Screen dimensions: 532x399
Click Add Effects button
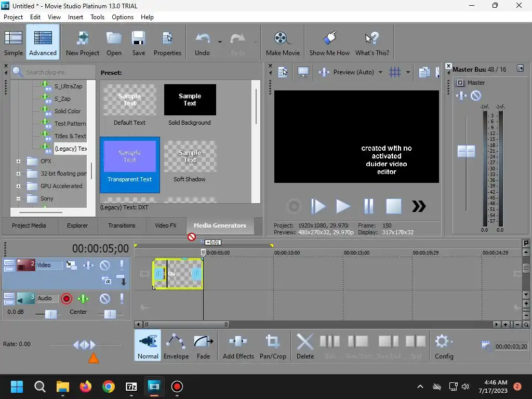[238, 346]
